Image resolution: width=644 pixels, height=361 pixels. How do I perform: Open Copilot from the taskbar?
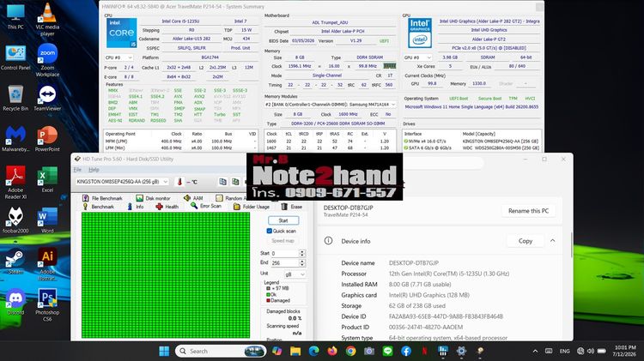pos(276,352)
